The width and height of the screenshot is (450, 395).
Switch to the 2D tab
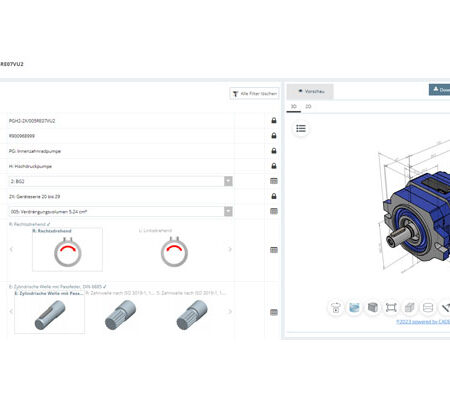[308, 107]
